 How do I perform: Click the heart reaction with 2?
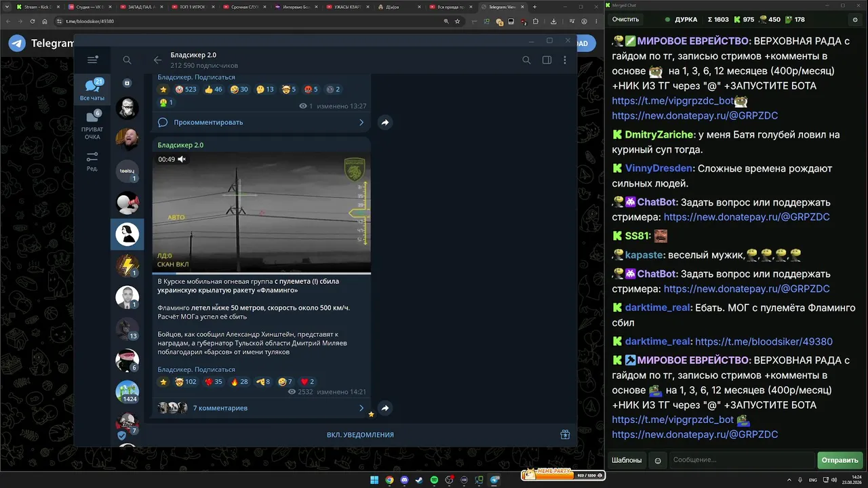tap(307, 382)
